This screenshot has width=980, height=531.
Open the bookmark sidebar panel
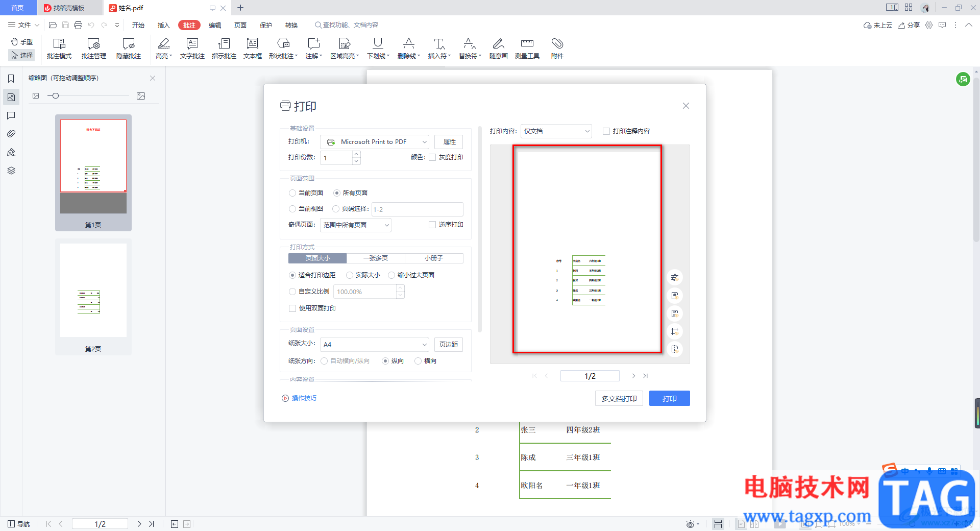point(11,79)
